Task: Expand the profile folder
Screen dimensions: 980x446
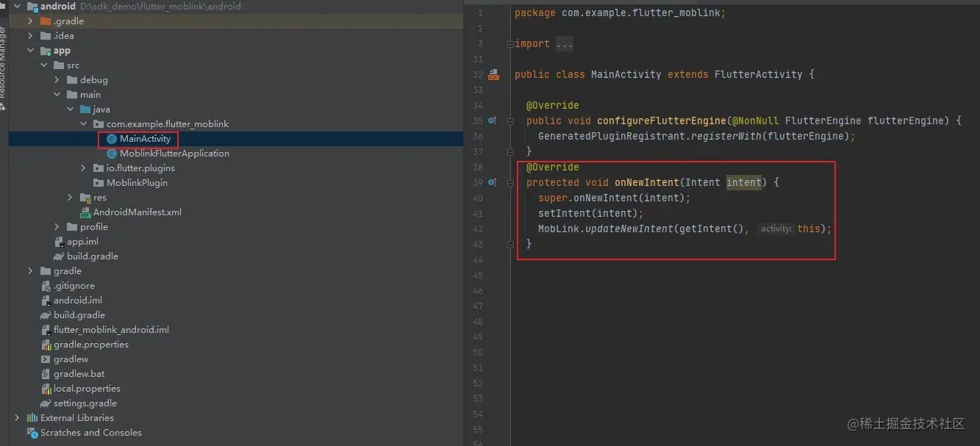Action: point(57,227)
